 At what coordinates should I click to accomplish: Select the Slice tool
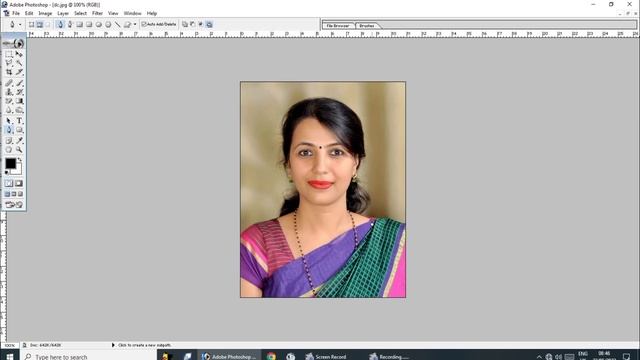point(19,72)
